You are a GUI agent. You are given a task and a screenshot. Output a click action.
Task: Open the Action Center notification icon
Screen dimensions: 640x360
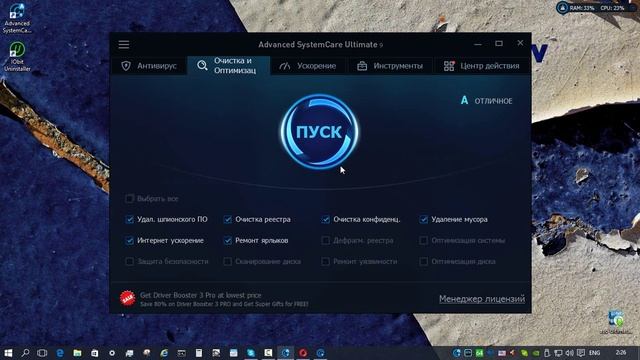click(x=581, y=353)
